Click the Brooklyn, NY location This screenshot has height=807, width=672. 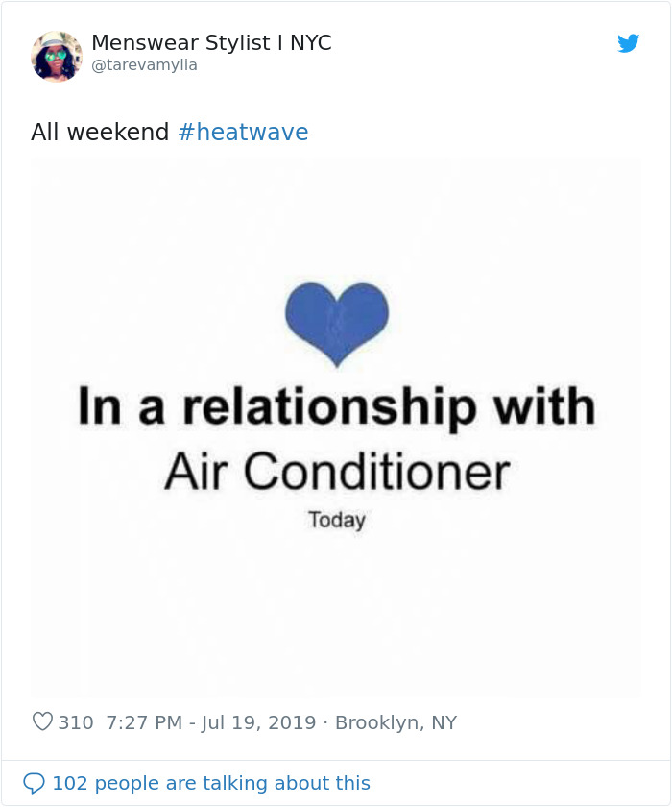(x=396, y=722)
